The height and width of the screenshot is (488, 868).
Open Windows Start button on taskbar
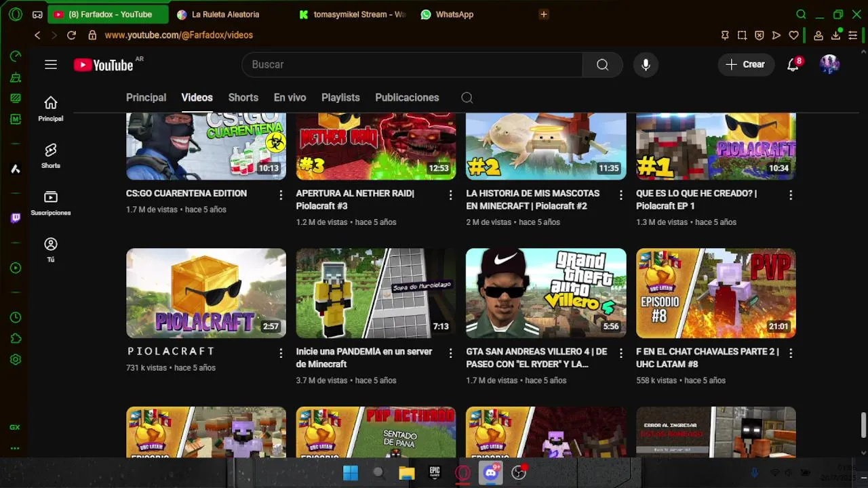[x=351, y=473]
